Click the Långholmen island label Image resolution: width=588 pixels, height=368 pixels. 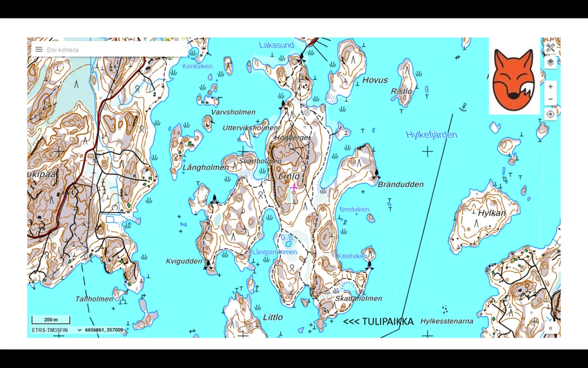pos(205,167)
